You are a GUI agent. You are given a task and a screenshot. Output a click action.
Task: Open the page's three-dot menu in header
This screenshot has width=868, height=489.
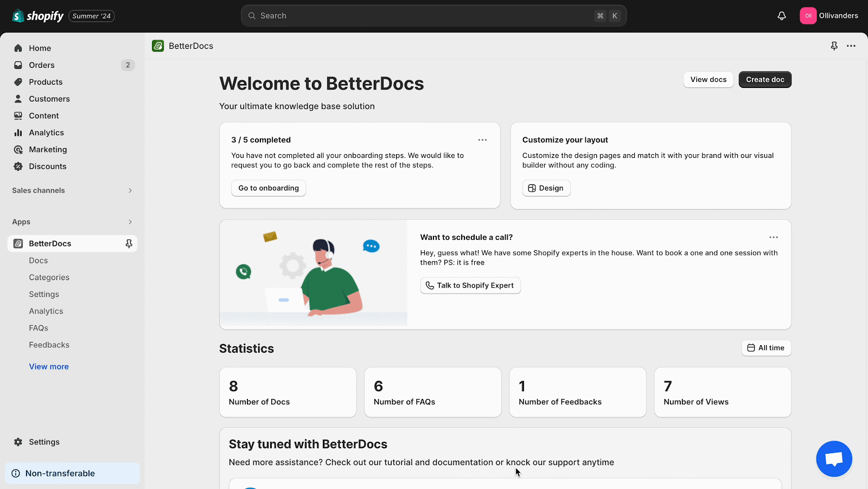851,46
